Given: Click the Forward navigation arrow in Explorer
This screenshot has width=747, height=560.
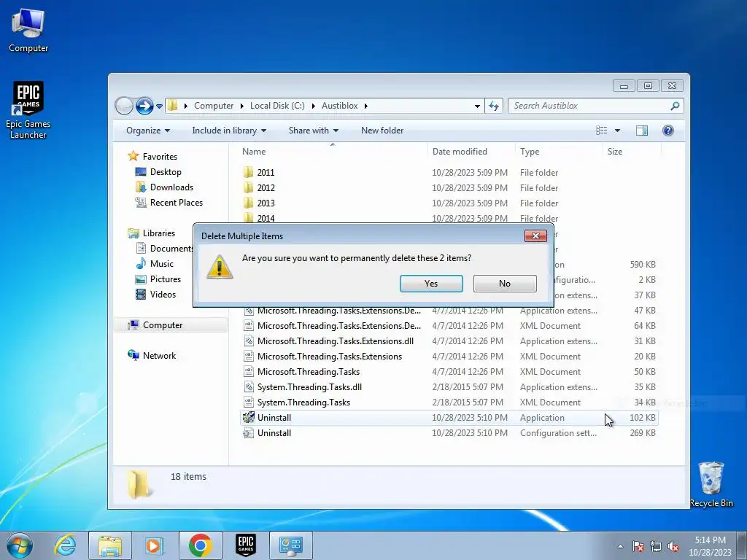Looking at the screenshot, I should click(x=144, y=106).
